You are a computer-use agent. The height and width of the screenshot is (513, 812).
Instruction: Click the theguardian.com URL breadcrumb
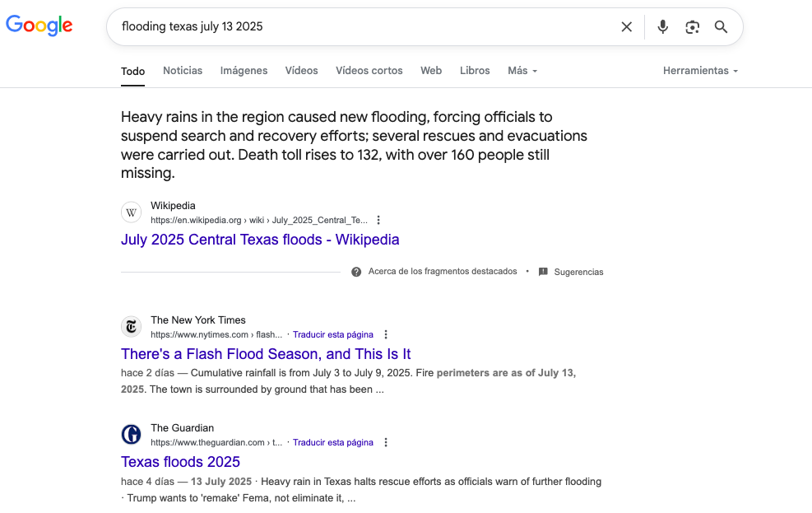coord(216,442)
